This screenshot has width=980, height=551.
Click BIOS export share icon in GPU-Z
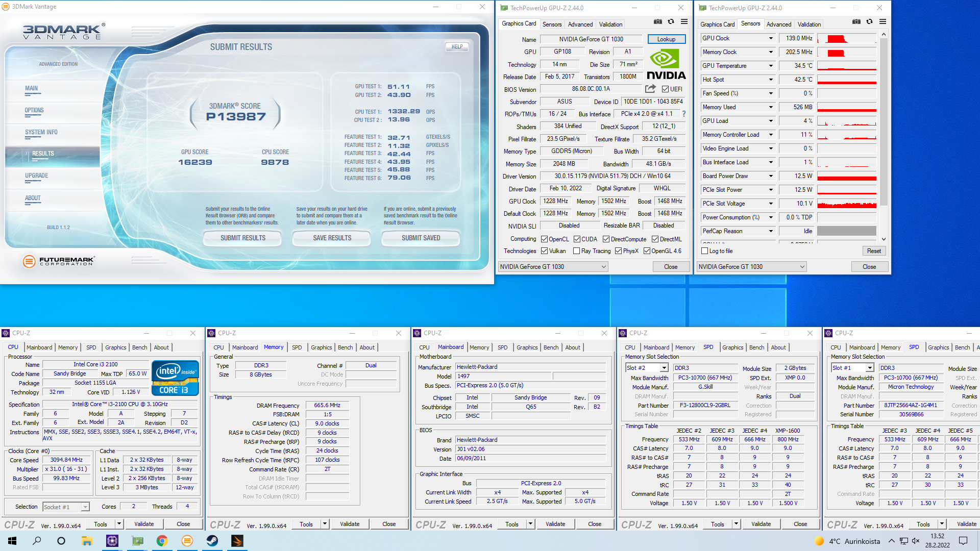650,89
